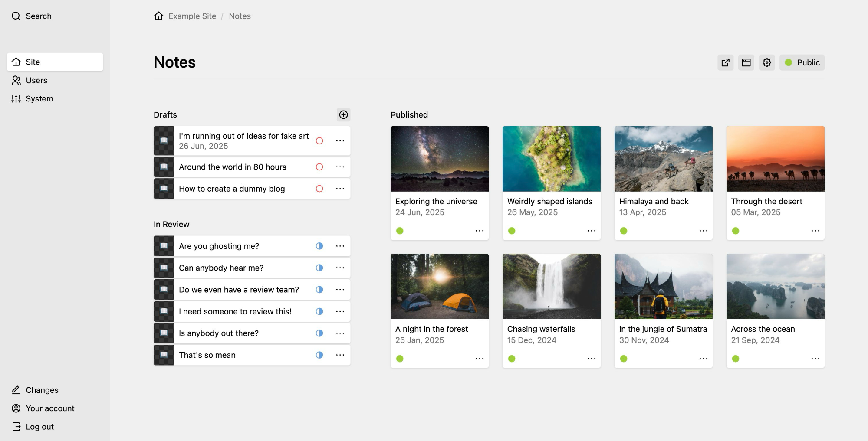Open the options menu on the 'Chasing waterfalls' card
The width and height of the screenshot is (868, 441).
592,359
